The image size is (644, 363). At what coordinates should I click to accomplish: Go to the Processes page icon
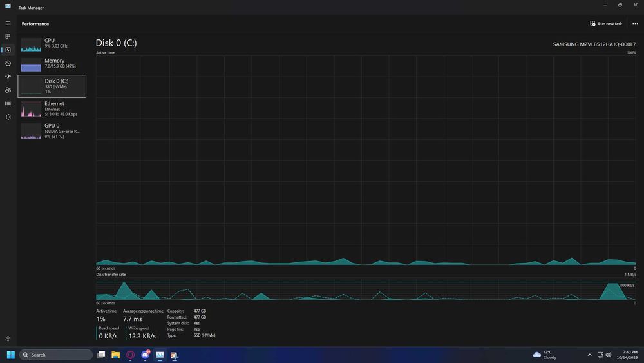(x=8, y=36)
